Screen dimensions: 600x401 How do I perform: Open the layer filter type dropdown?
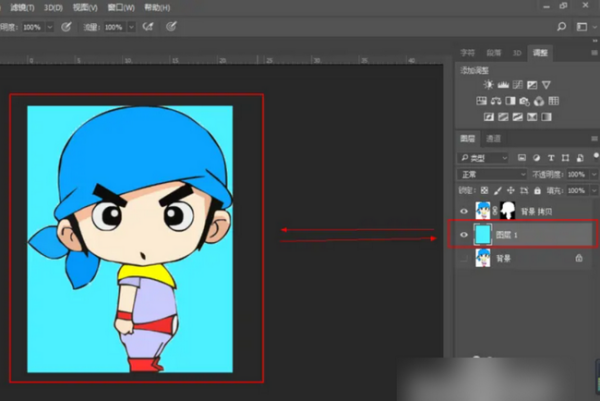483,158
